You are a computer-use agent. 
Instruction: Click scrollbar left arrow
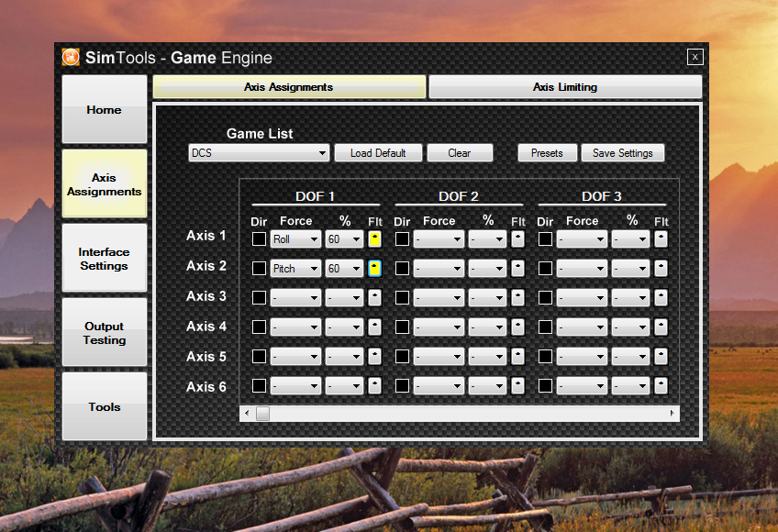[247, 413]
